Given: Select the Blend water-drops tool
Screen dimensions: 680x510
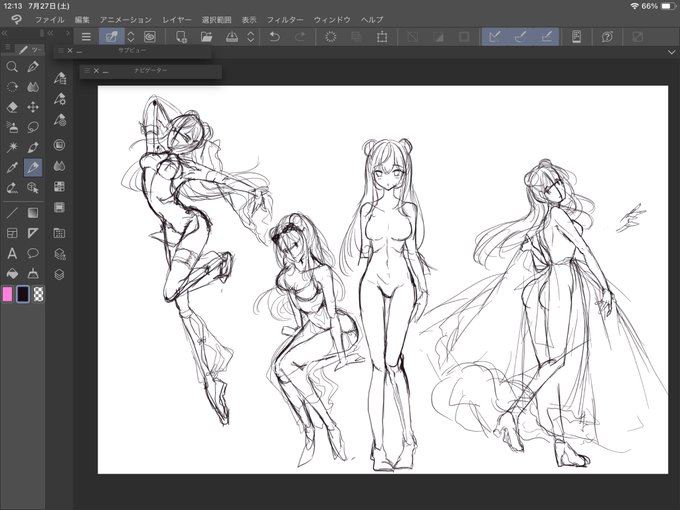Looking at the screenshot, I should point(33,87).
